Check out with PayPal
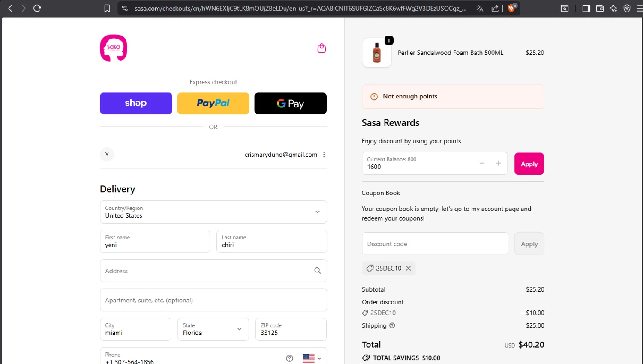The width and height of the screenshot is (643, 364). (213, 104)
